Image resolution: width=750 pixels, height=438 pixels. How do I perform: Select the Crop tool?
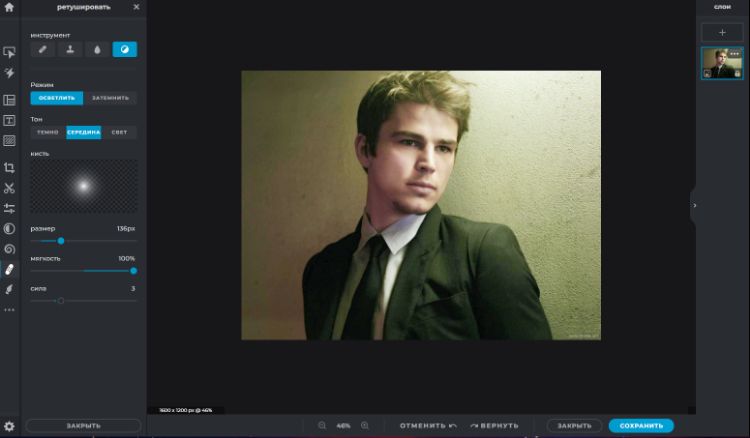click(9, 168)
